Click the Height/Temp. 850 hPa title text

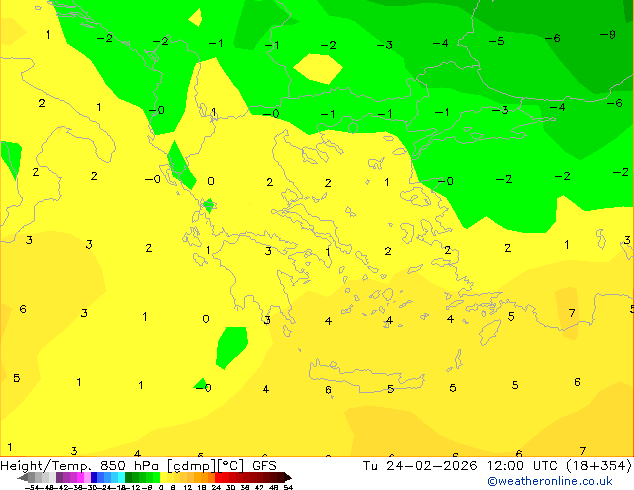[x=80, y=466]
